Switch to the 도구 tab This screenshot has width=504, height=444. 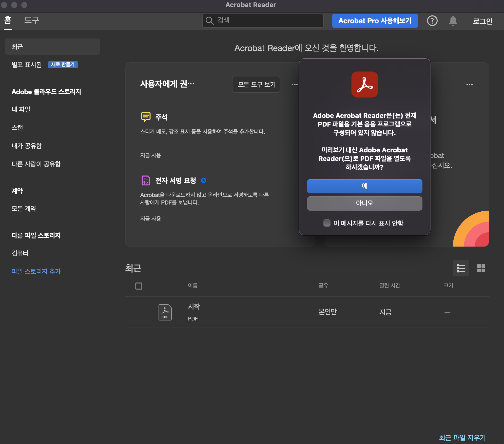tap(31, 21)
